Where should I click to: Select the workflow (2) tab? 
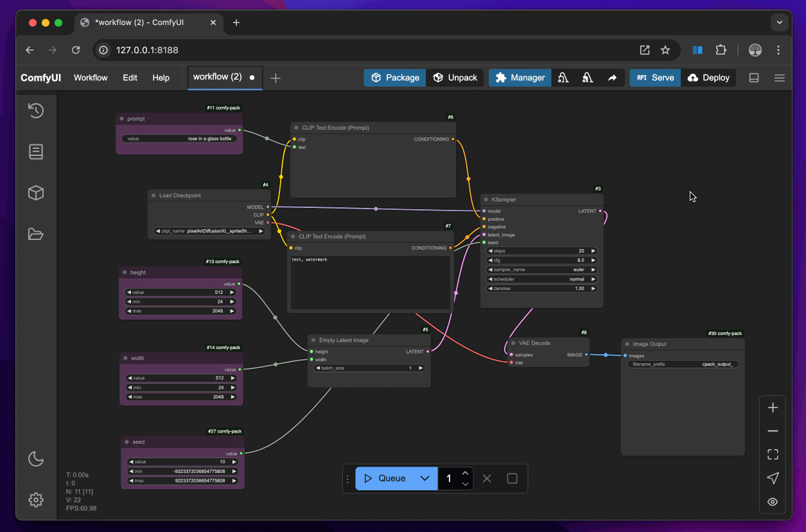[217, 77]
